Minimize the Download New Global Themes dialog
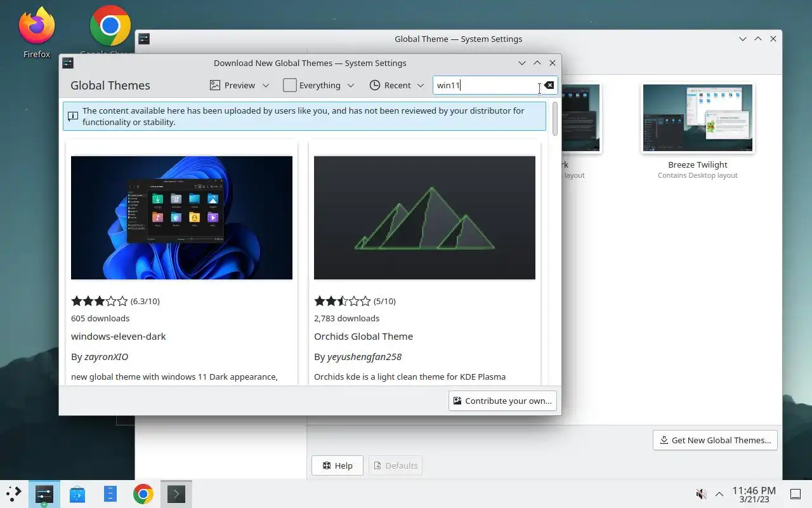 (x=521, y=63)
